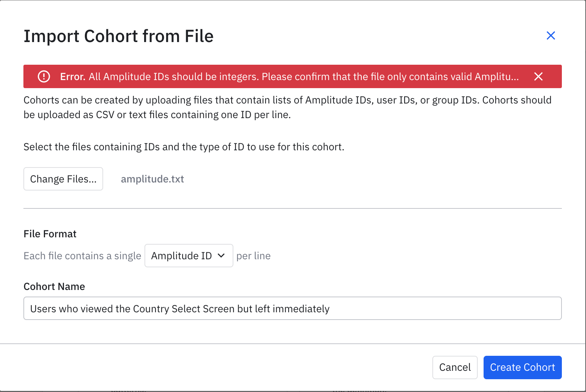Click the 'Each file contains a single' text
Screen dimensions: 586x392
[x=82, y=256]
